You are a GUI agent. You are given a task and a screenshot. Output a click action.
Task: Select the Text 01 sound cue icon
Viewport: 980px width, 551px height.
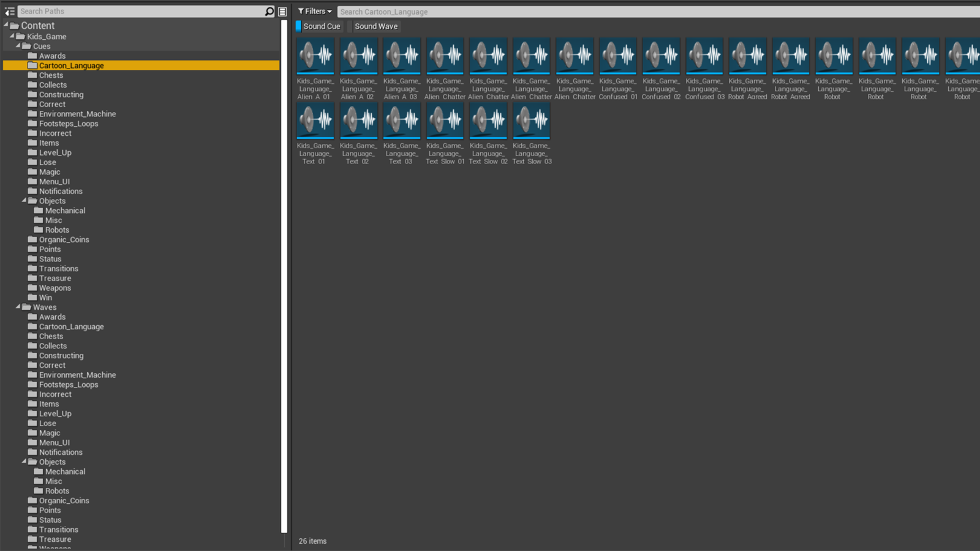(x=315, y=121)
